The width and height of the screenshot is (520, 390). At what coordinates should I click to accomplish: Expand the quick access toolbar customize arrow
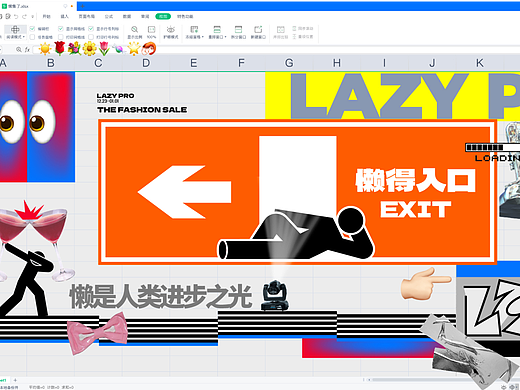pyautogui.click(x=32, y=16)
